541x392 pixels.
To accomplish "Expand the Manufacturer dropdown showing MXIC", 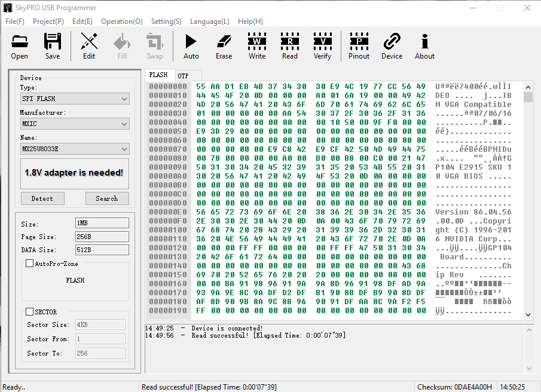I will pos(75,124).
